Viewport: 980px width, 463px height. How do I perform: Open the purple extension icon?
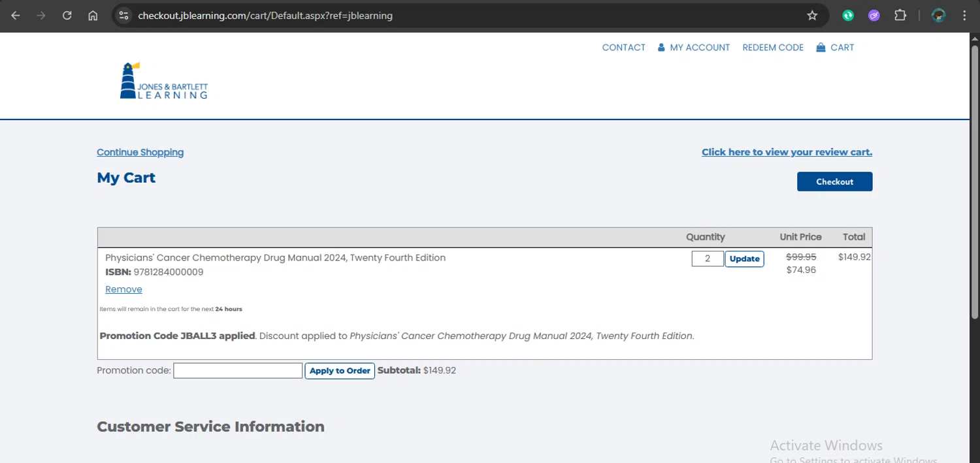874,16
